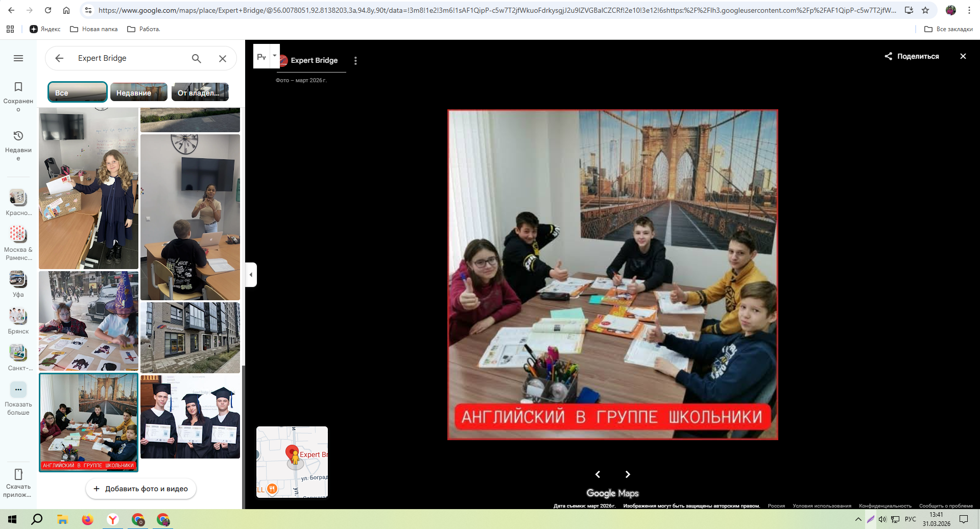Open the Конфиденциальность link

[x=885, y=506]
